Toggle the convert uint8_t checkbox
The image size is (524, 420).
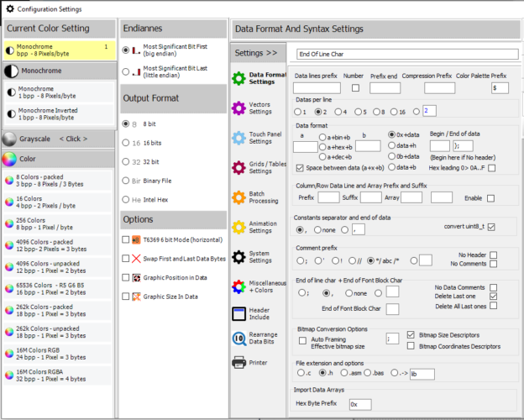coord(491,227)
